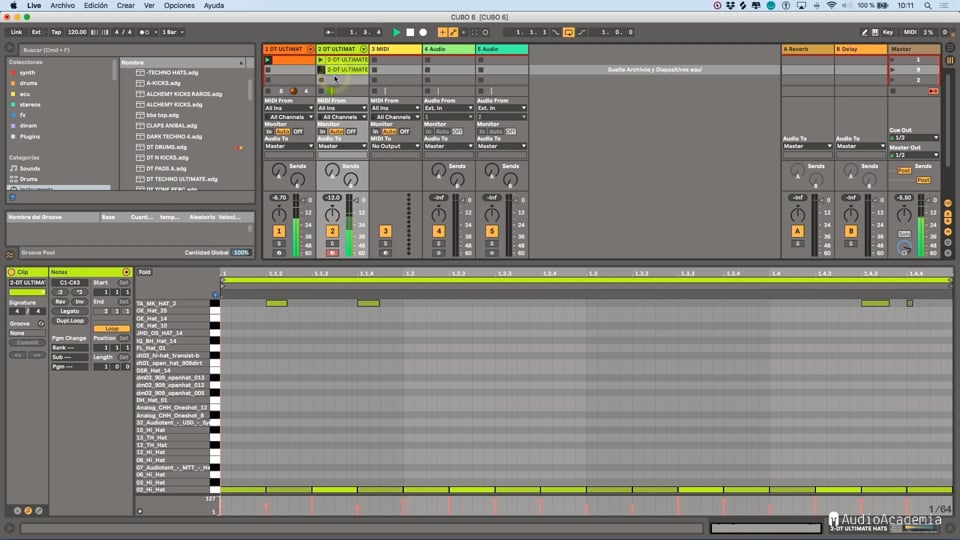Viewport: 960px width, 540px height.
Task: Toggle Draw Mode pencil icon
Action: click(864, 32)
